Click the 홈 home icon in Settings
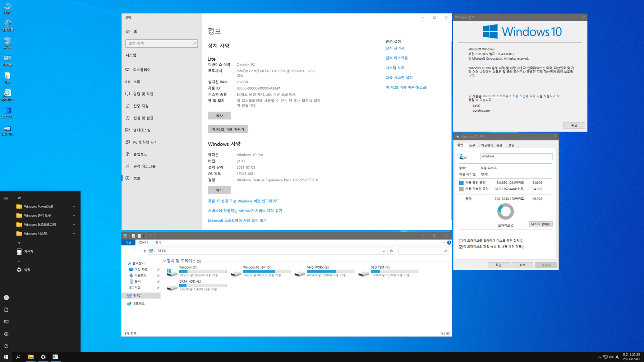This screenshot has width=644, height=362. pyautogui.click(x=128, y=32)
